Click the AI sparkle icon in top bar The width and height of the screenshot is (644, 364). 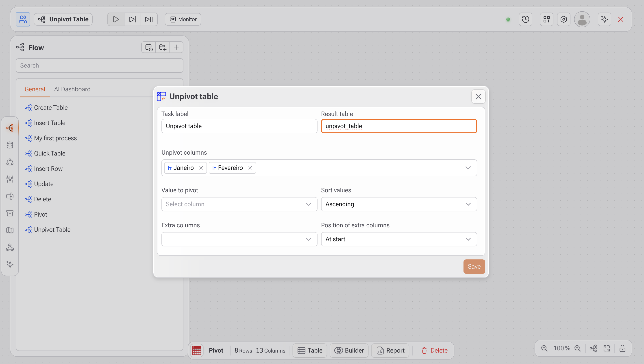[604, 19]
